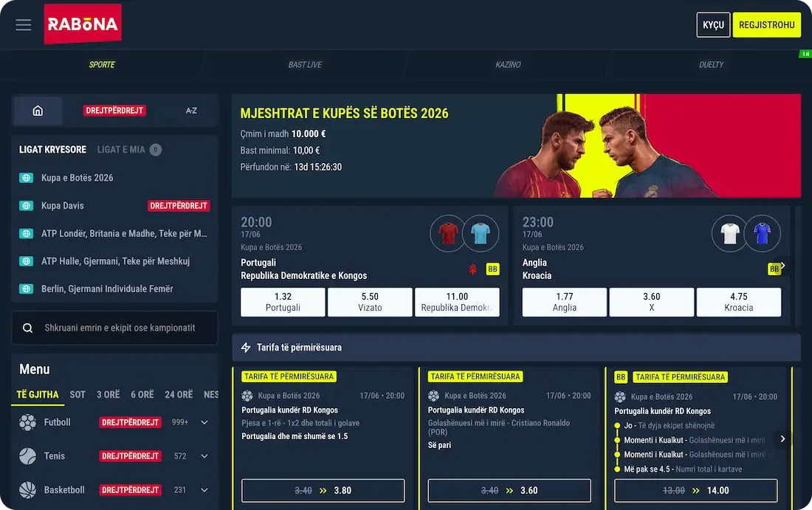
Task: Click red boost arrow icon on Portugali match
Action: [x=472, y=269]
